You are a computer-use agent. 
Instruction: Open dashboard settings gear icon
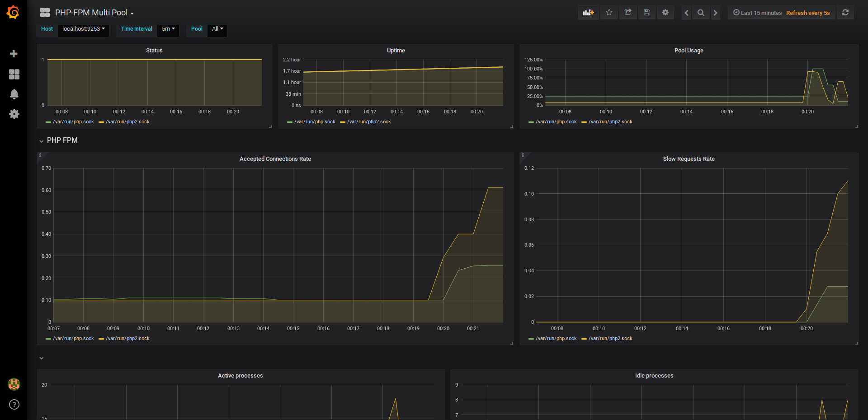point(665,13)
